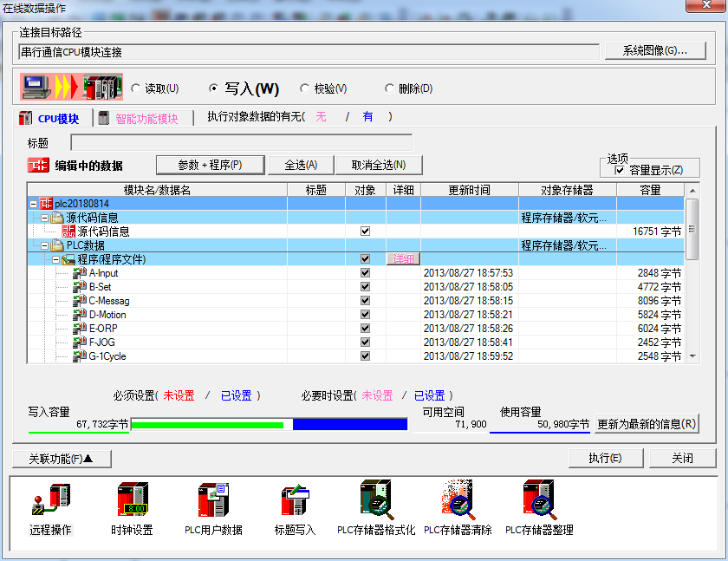Collapse the PLC数据 folder node
Viewport: 728px width, 561px height.
coord(44,245)
